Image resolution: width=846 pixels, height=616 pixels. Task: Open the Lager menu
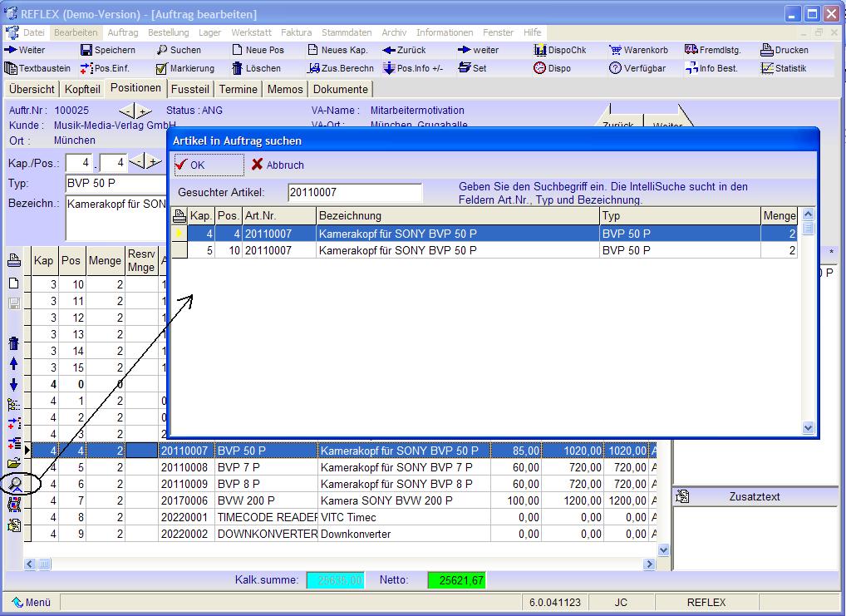(209, 32)
